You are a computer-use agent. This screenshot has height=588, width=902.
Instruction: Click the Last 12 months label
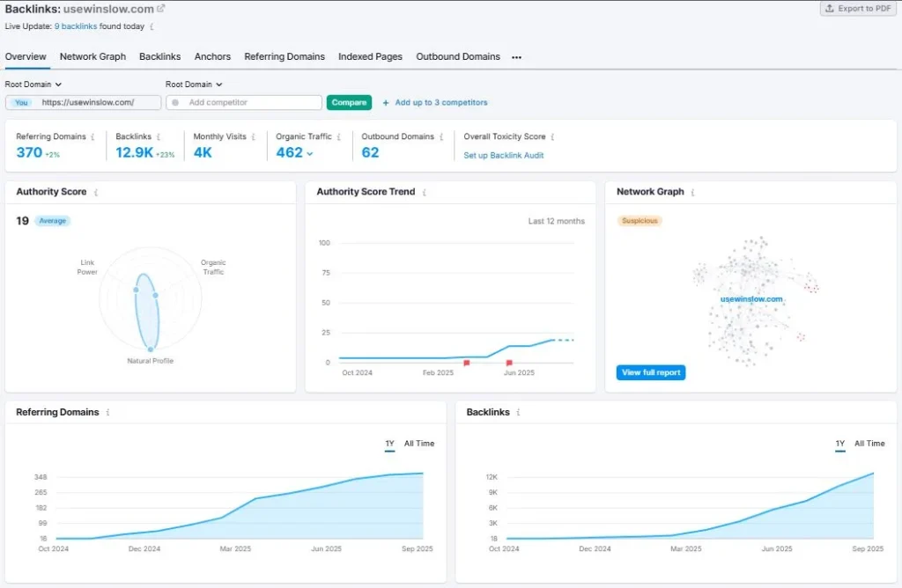coord(557,221)
